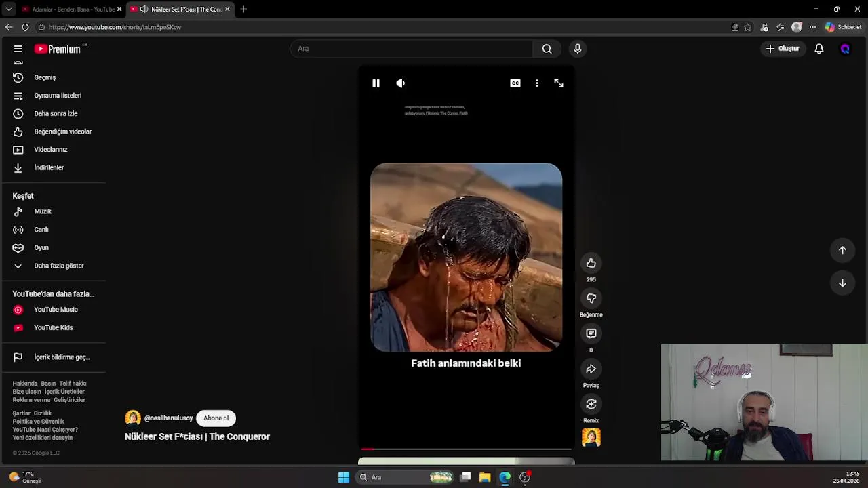Viewport: 868px width, 488px height.
Task: Open Gizlilik footer link
Action: coord(43,413)
